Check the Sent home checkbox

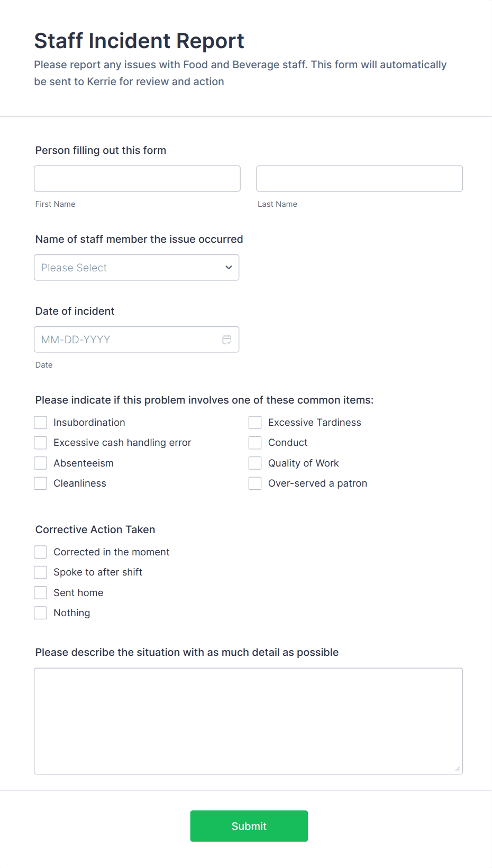click(40, 592)
